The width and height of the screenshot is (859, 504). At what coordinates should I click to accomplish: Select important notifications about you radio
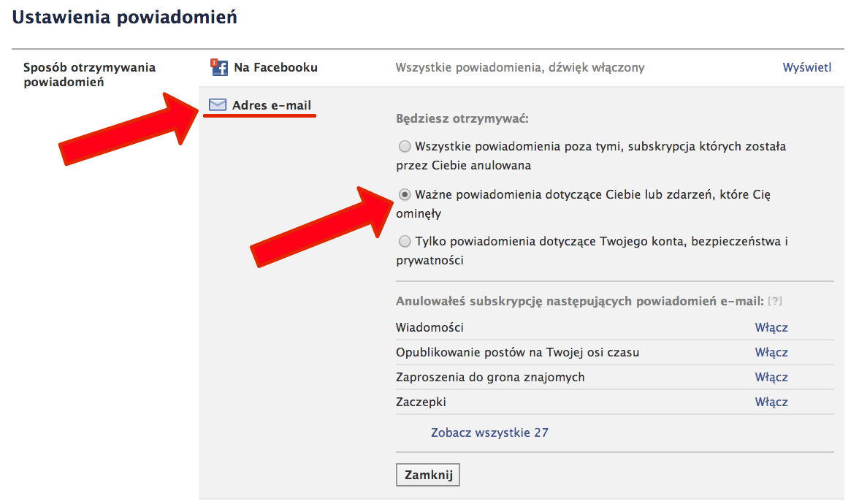coord(405,194)
